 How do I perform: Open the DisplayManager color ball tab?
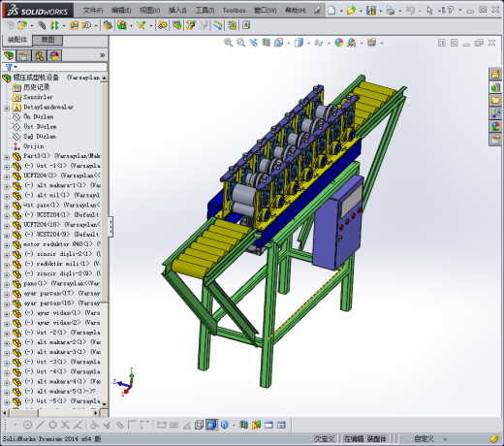54,55
